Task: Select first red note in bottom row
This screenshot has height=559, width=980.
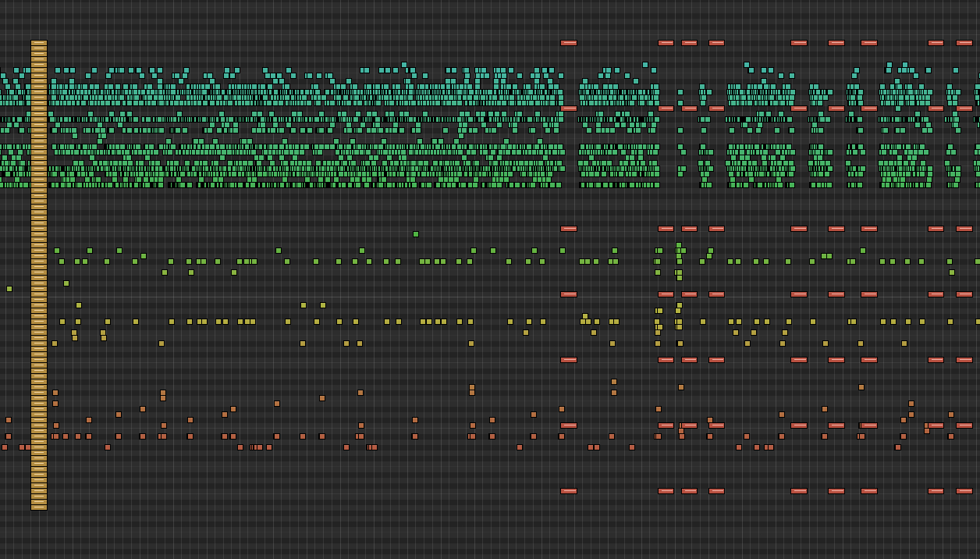Action: click(569, 491)
